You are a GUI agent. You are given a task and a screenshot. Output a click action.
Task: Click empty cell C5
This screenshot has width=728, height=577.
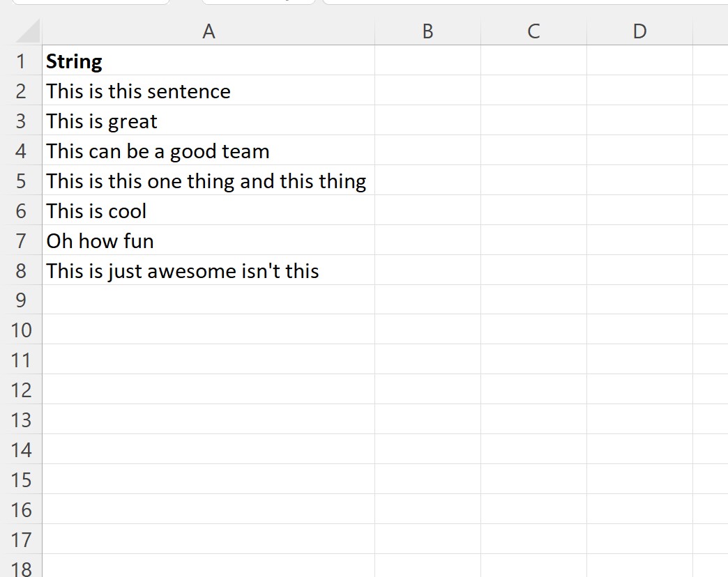[x=533, y=180]
